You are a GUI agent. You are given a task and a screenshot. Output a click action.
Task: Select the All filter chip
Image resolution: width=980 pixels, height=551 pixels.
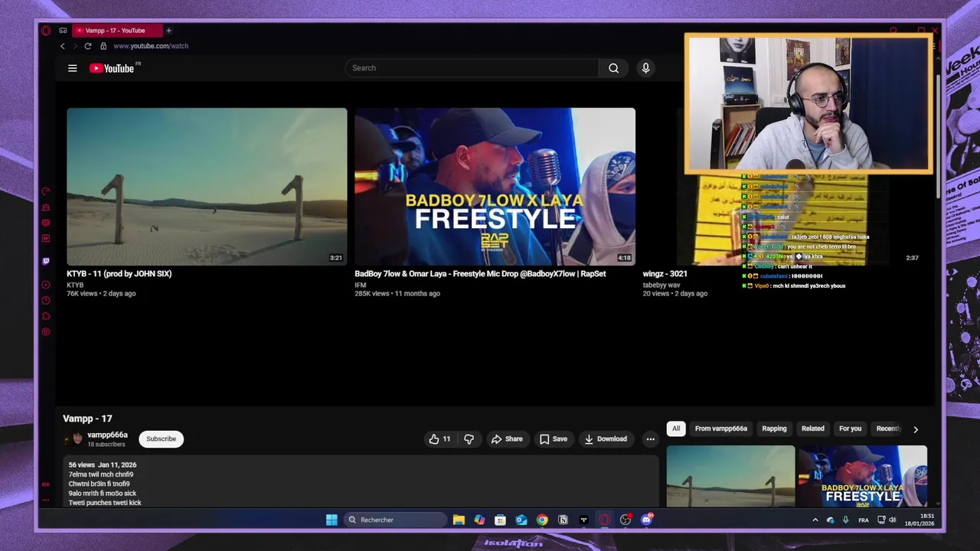click(x=676, y=429)
